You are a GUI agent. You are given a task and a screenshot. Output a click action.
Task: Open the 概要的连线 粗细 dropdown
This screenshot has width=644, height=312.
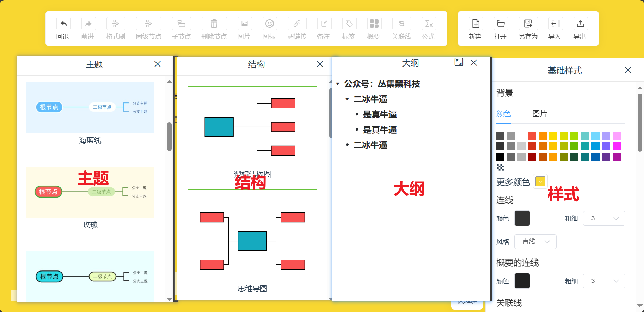tap(604, 281)
